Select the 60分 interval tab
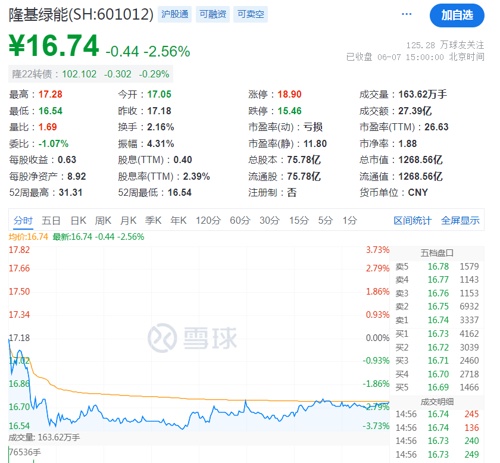The image size is (500, 463). tap(240, 221)
